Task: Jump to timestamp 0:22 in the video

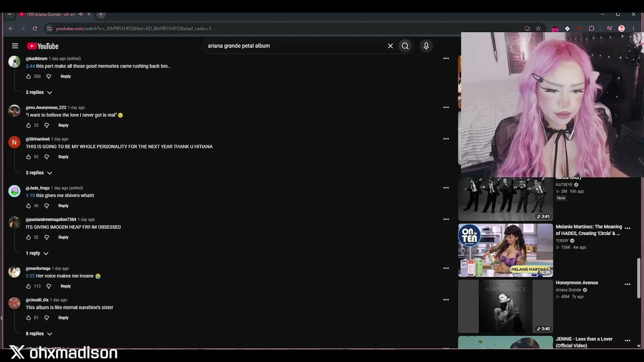Action: pyautogui.click(x=30, y=276)
